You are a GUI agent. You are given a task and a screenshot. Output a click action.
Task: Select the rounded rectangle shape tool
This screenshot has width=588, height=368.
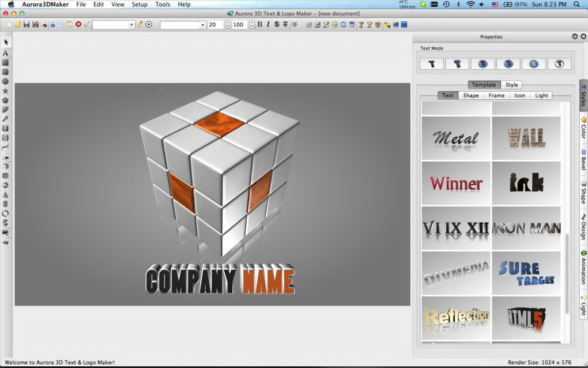coord(6,72)
